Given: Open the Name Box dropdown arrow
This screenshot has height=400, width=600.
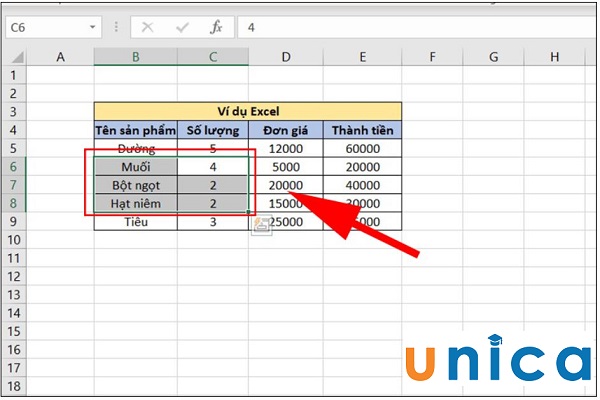Looking at the screenshot, I should click(x=92, y=27).
